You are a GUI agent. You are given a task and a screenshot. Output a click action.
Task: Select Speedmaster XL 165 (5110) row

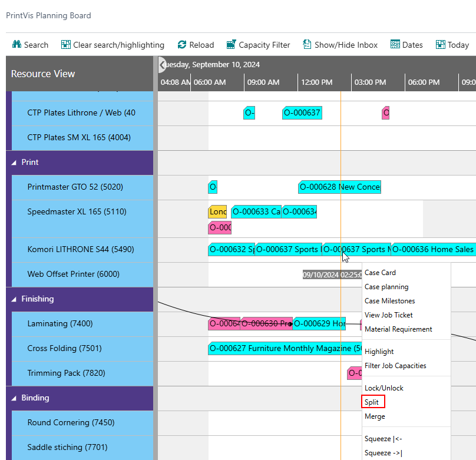point(82,219)
